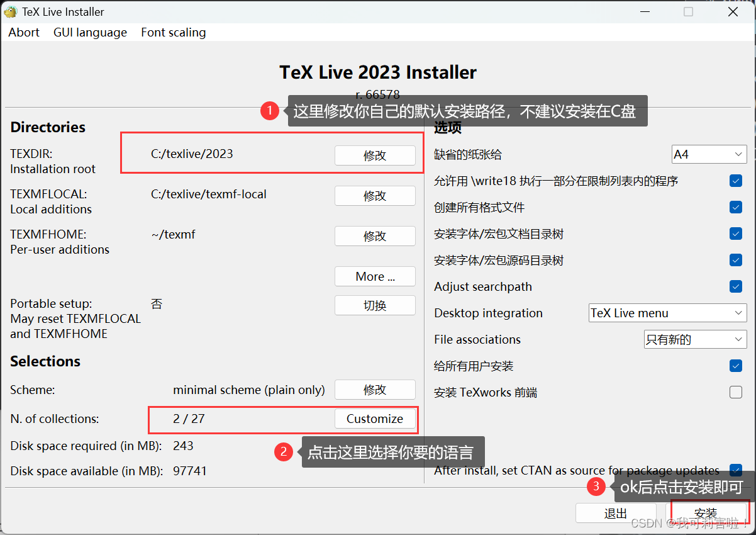
Task: Click the ~/texmf path text
Action: coord(173,234)
